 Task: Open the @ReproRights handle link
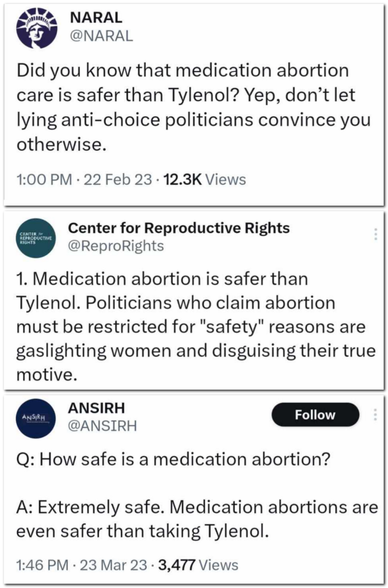click(115, 246)
